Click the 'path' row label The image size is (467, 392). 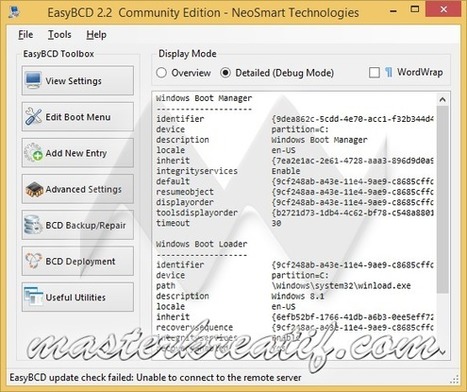click(166, 286)
